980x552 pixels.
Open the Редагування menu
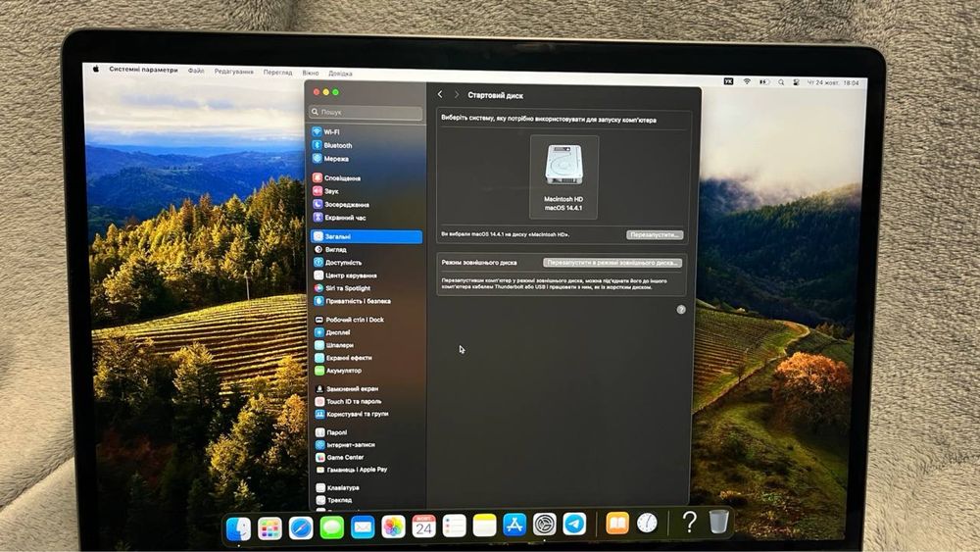(234, 72)
